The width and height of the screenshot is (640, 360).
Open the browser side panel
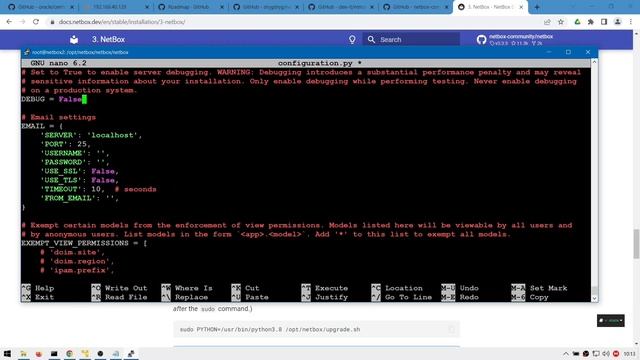pyautogui.click(x=604, y=22)
